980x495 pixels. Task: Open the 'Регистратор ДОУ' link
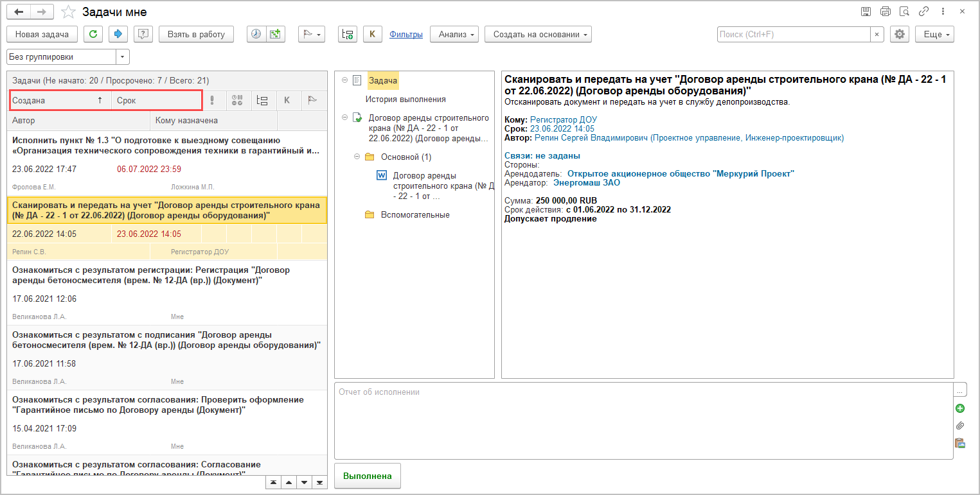[564, 120]
